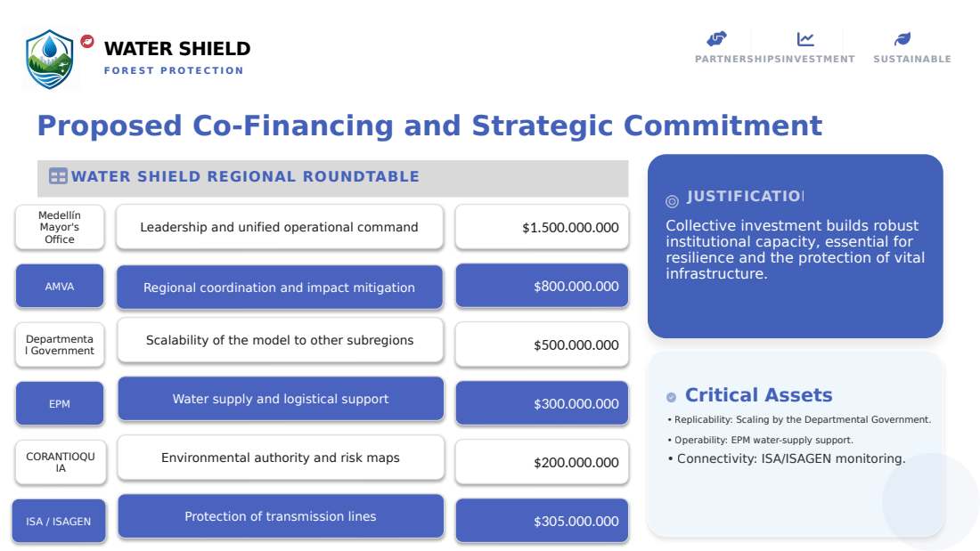This screenshot has height=551, width=980.
Task: Click the Water Shield Regional Roundtable header
Action: click(x=333, y=178)
